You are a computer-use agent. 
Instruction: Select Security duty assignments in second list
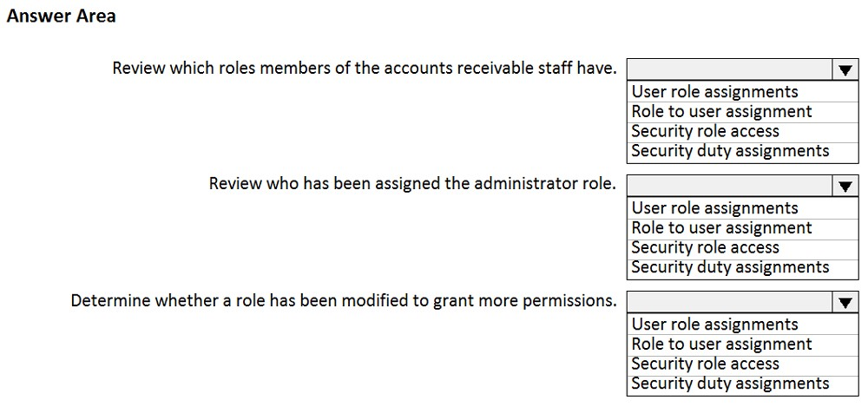[x=742, y=268]
